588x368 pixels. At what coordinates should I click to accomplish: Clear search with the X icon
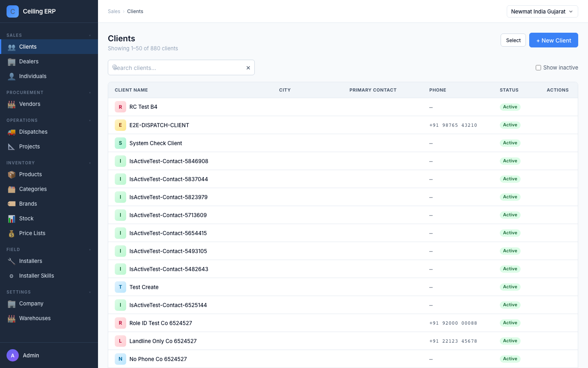tap(248, 68)
